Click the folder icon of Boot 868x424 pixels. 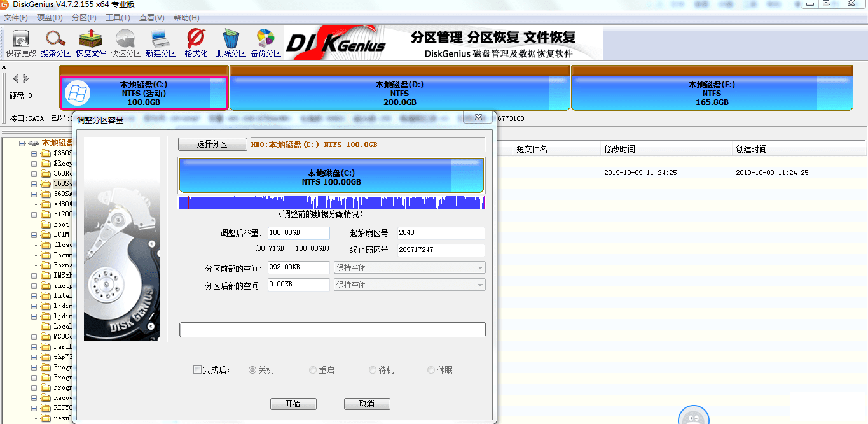click(46, 225)
